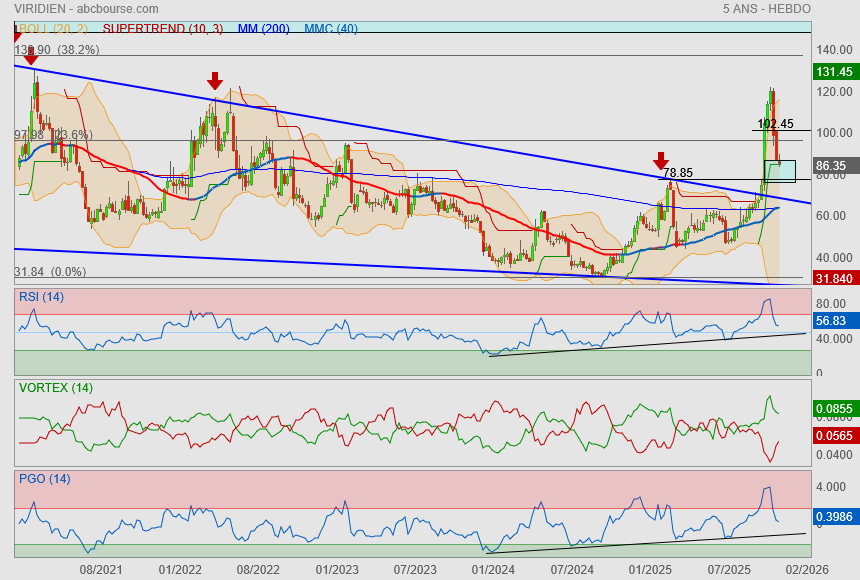
Task: Click the RSI (14) panel title
Action: [x=42, y=296]
